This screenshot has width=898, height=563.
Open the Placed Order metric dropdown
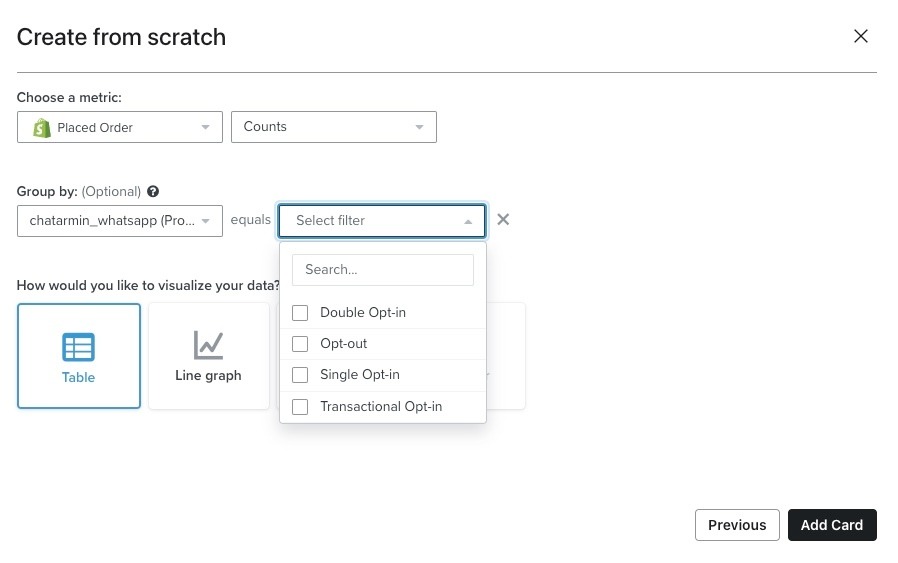pyautogui.click(x=120, y=128)
